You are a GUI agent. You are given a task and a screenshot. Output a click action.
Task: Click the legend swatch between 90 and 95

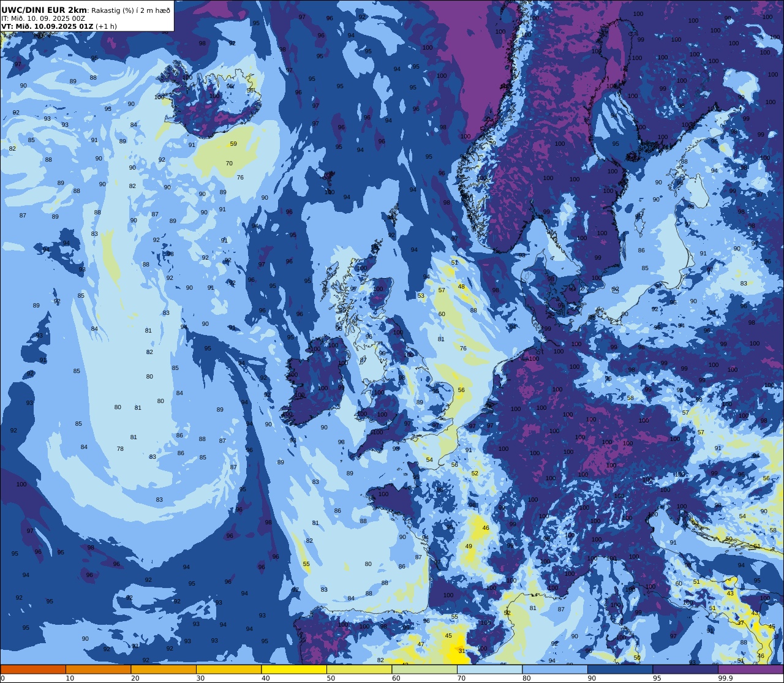point(620,669)
